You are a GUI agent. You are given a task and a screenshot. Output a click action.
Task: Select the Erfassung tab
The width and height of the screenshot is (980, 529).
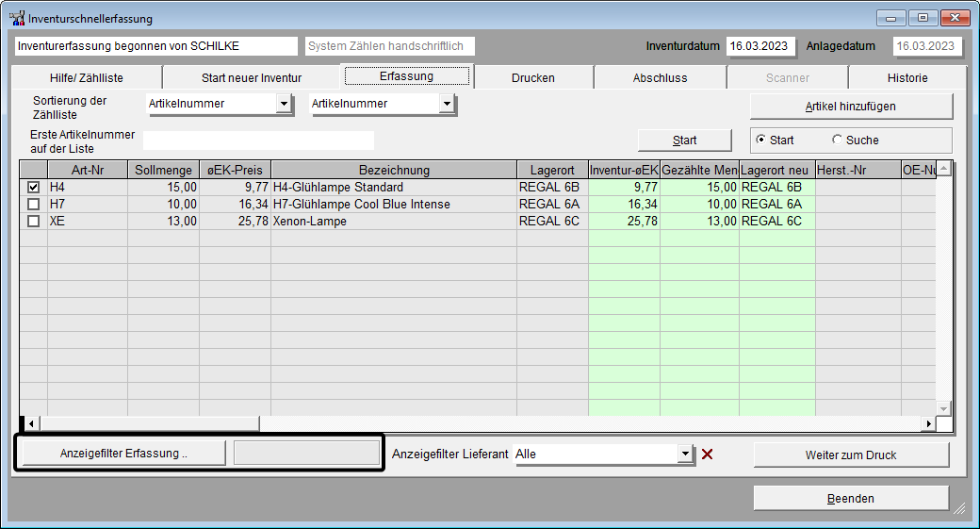pos(407,75)
